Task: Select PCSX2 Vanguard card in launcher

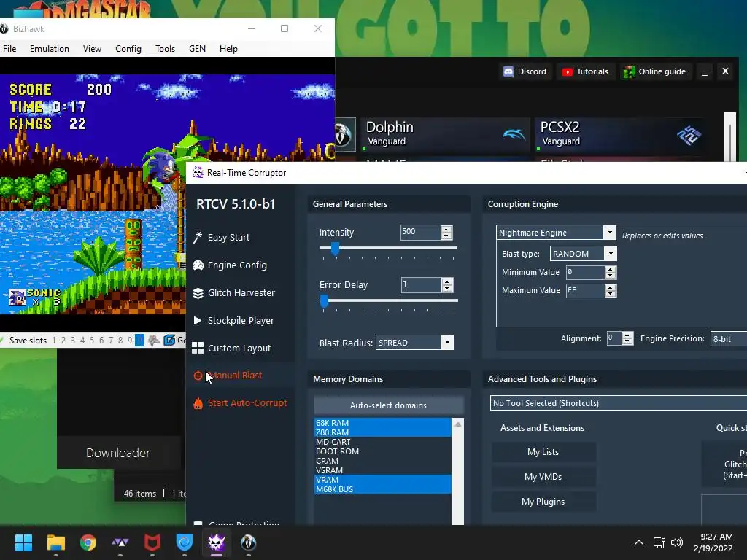Action: pos(619,134)
